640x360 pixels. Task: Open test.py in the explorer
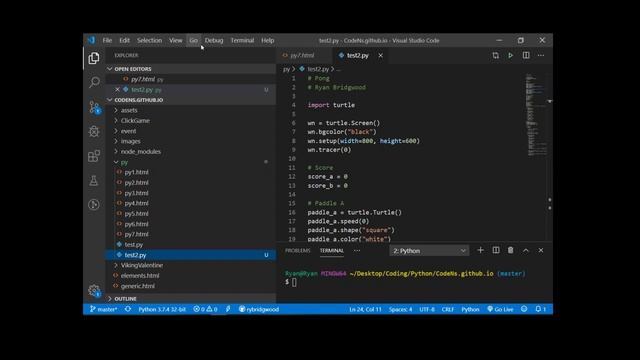tap(191, 244)
